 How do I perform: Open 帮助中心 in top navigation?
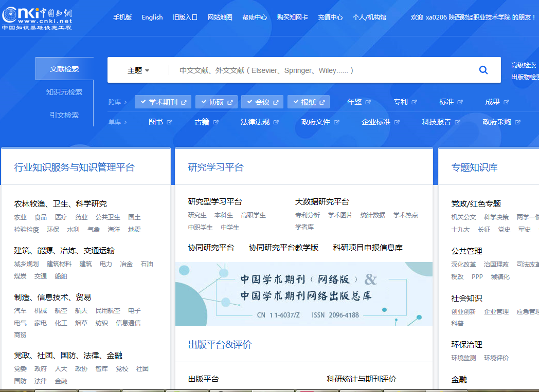255,17
